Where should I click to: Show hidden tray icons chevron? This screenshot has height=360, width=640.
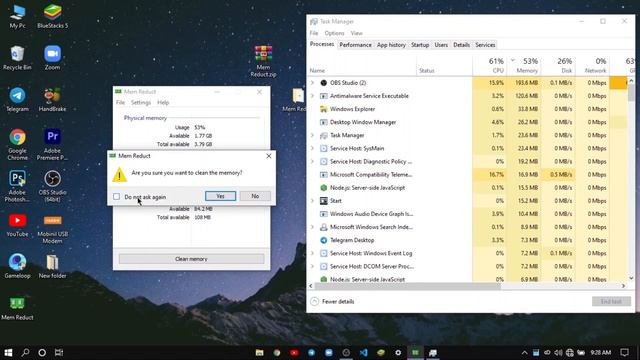[x=524, y=352]
